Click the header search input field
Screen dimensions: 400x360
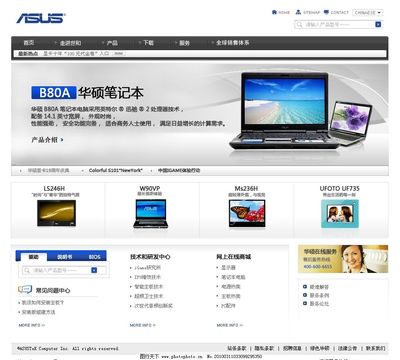click(x=338, y=24)
